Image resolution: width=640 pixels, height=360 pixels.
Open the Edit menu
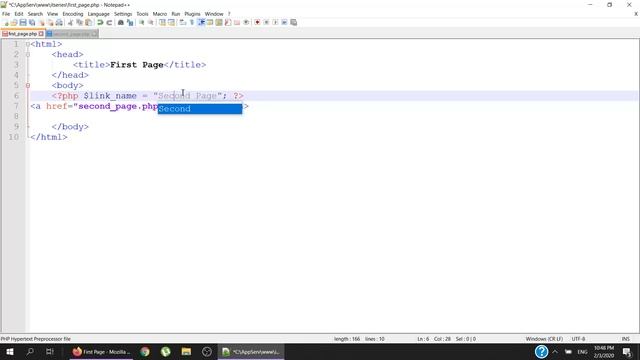coord(19,14)
